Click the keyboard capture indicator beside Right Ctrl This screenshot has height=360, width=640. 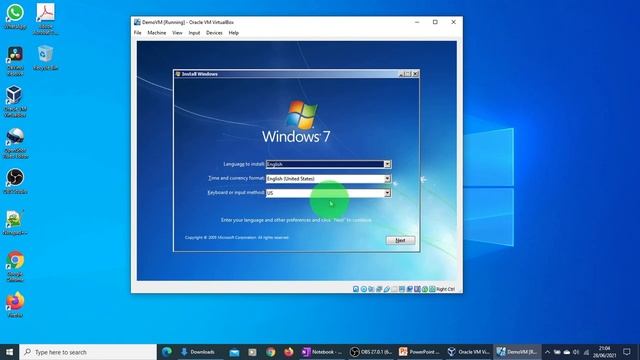click(432, 289)
